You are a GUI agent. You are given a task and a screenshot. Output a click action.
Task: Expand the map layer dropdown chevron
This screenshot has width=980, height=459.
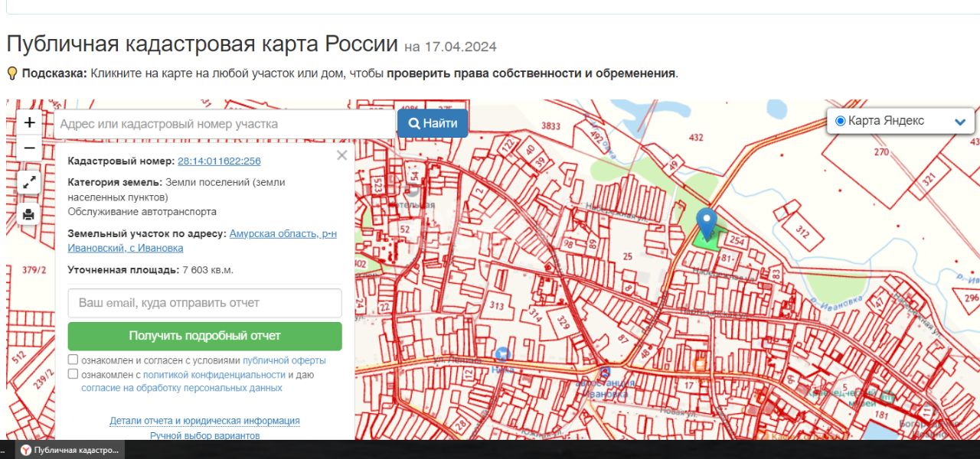coord(960,122)
